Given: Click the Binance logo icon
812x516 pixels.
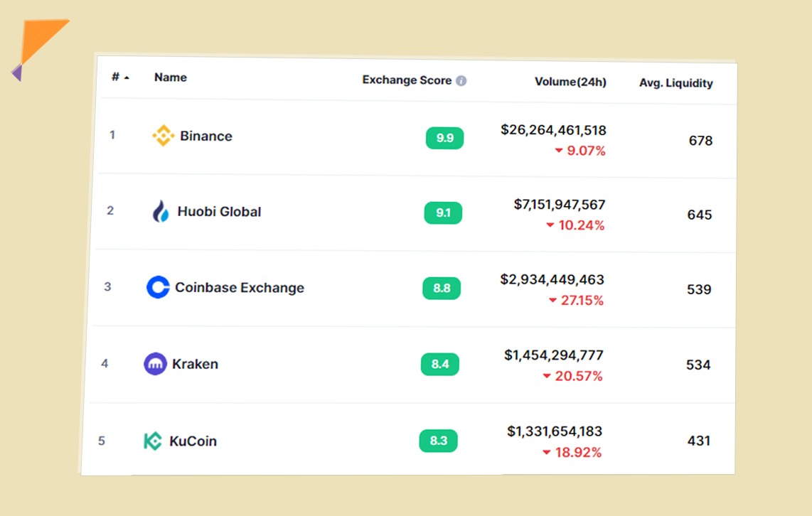Looking at the screenshot, I should (164, 136).
